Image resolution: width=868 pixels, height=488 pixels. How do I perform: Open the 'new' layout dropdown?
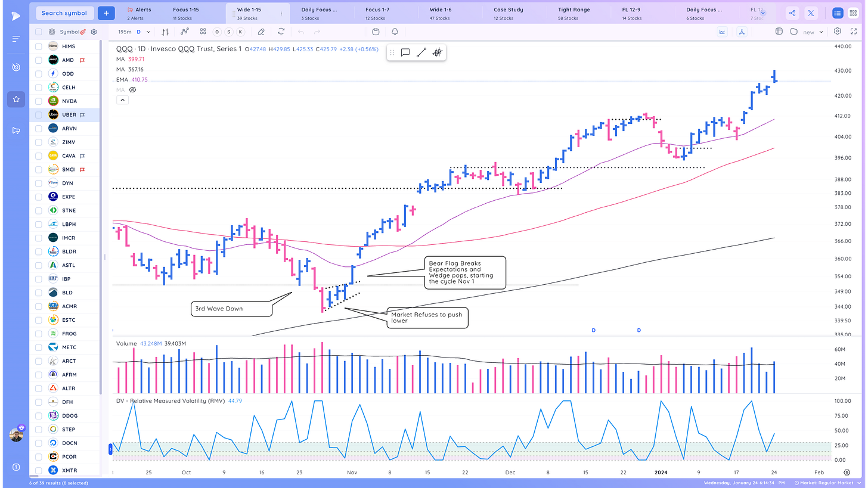click(813, 32)
